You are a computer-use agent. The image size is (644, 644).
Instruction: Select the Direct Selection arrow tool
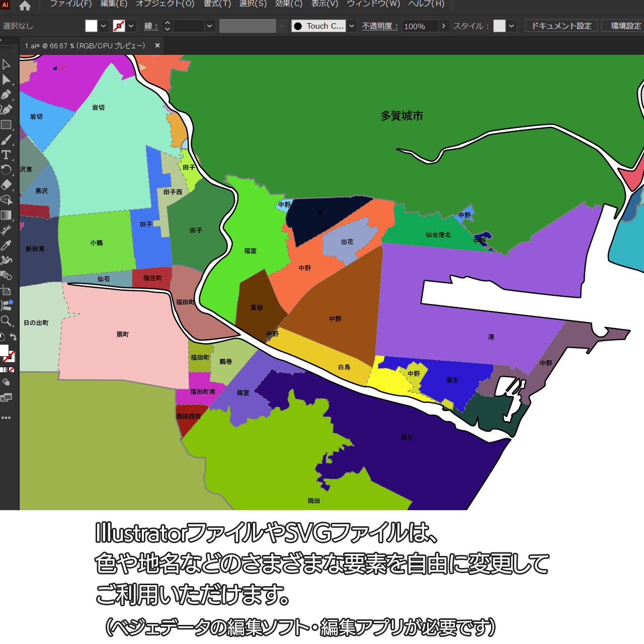tap(6, 79)
